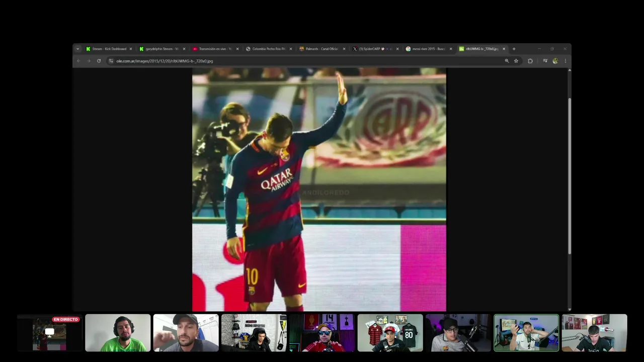Close the rJbUWMG-b-_720x0.jpg tab
Image resolution: width=644 pixels, height=362 pixels.
click(x=504, y=49)
